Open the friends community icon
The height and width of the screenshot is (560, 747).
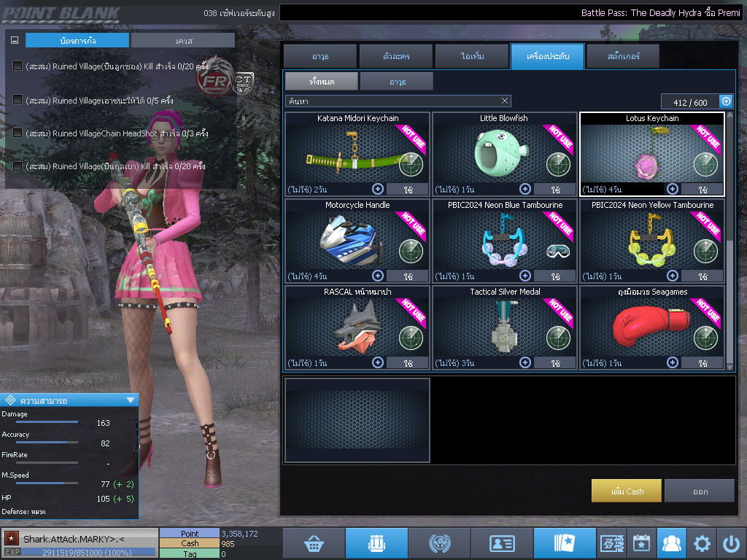[671, 543]
